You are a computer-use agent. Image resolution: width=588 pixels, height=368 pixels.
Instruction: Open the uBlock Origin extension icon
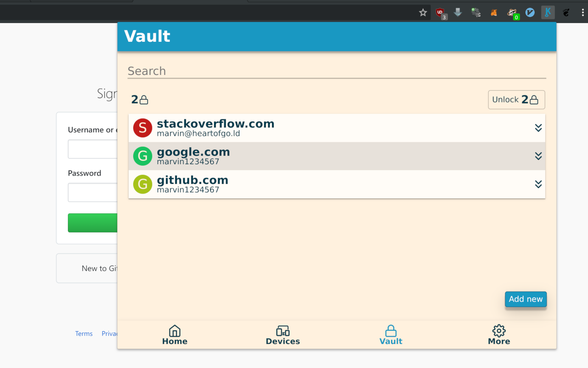point(441,12)
